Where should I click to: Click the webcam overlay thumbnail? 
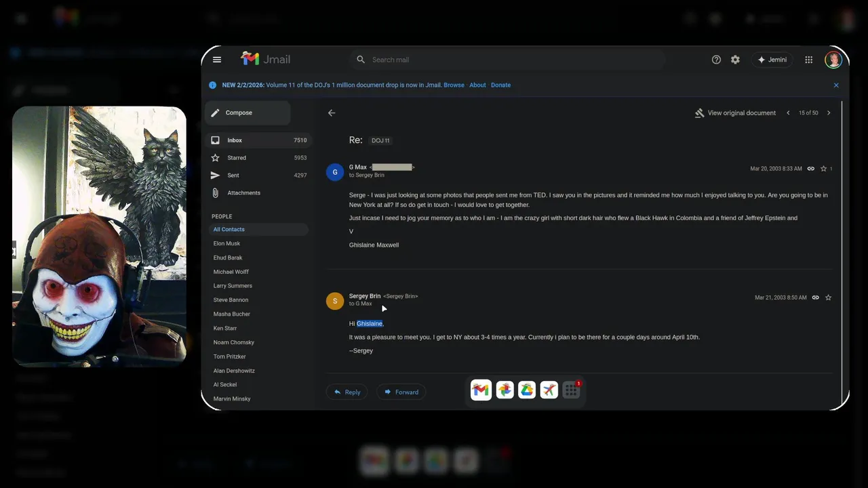tap(99, 237)
